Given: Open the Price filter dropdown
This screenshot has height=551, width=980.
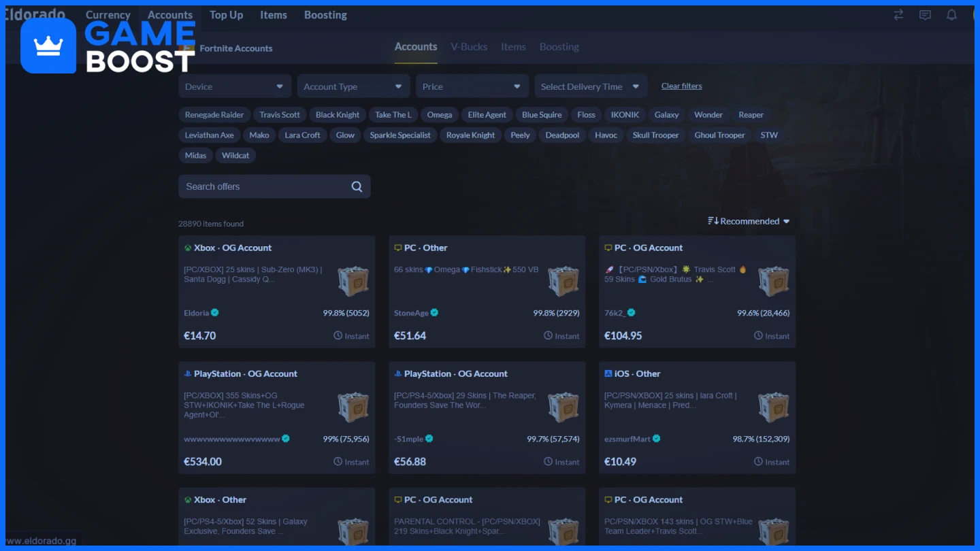Looking at the screenshot, I should pos(472,86).
